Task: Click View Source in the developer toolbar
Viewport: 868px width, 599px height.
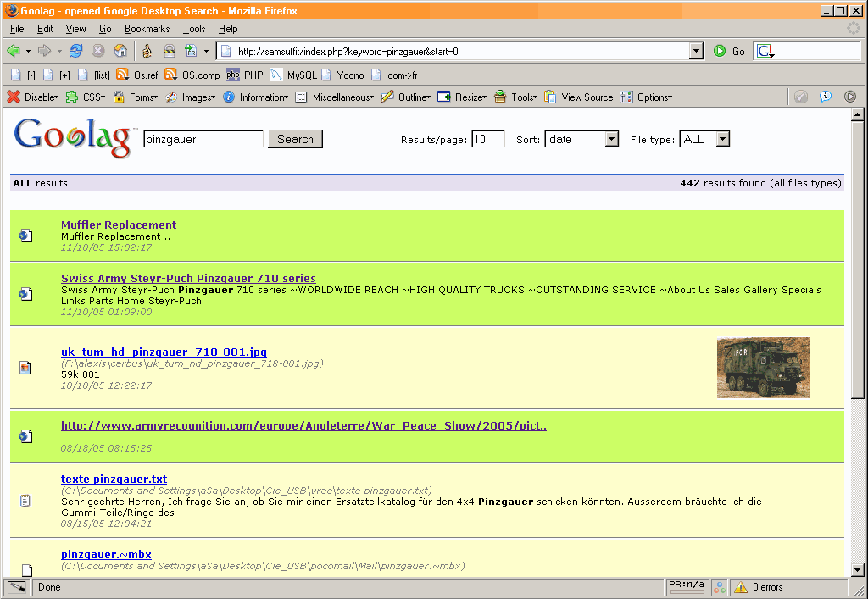Action: point(578,97)
